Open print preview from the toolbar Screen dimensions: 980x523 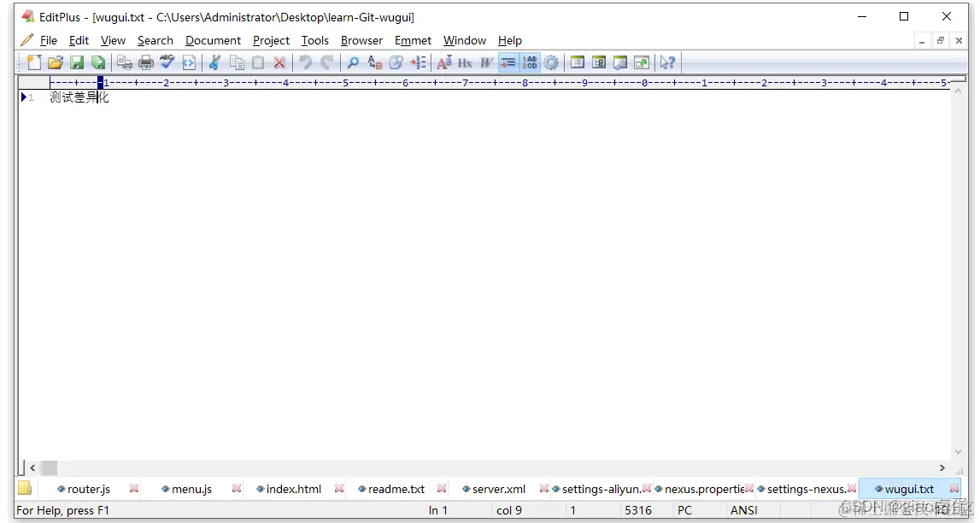click(x=125, y=62)
